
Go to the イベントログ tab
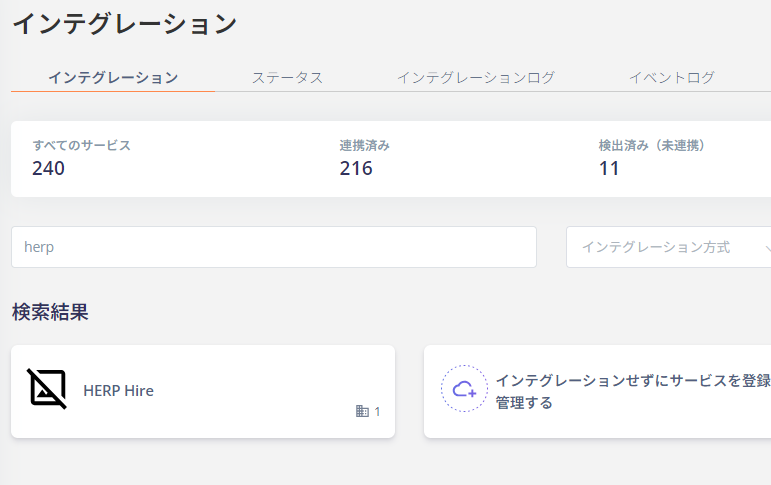[x=672, y=77]
